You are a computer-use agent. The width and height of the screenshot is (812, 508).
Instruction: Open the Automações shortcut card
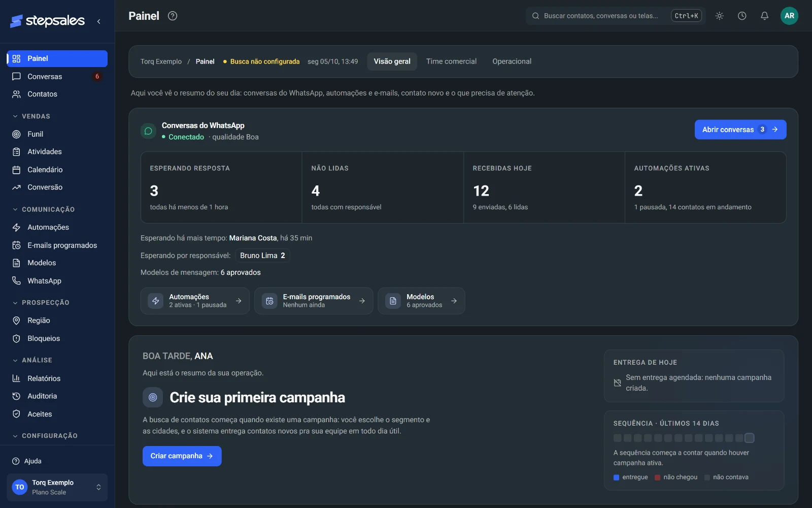pyautogui.click(x=195, y=301)
